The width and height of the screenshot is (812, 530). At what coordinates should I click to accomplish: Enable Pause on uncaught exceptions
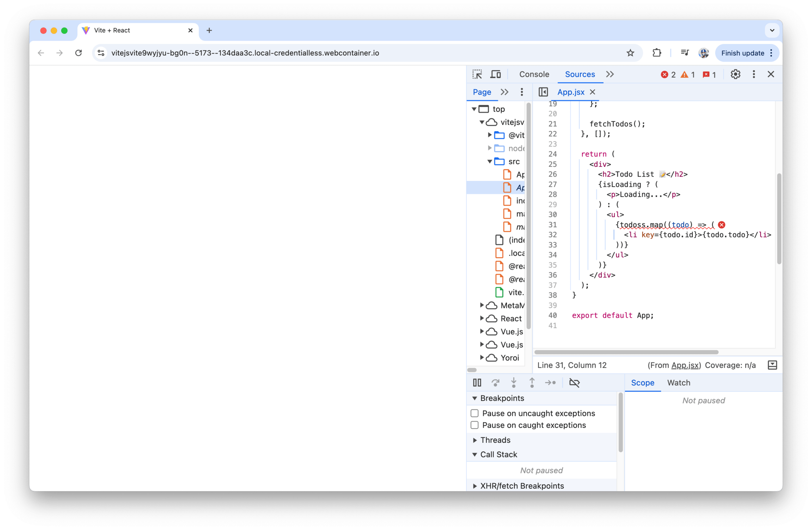click(x=475, y=413)
